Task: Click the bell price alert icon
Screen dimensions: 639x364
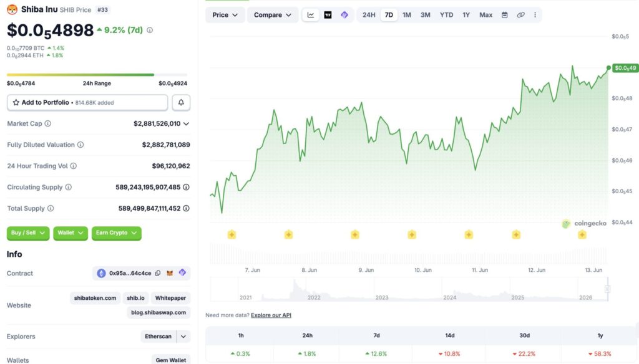Action: (x=181, y=103)
